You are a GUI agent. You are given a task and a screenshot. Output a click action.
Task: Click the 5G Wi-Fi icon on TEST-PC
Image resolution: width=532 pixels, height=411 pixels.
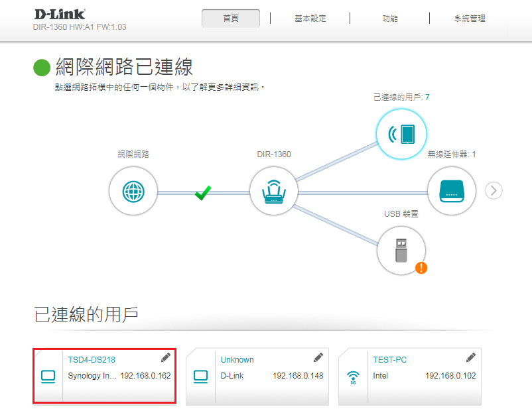click(353, 377)
